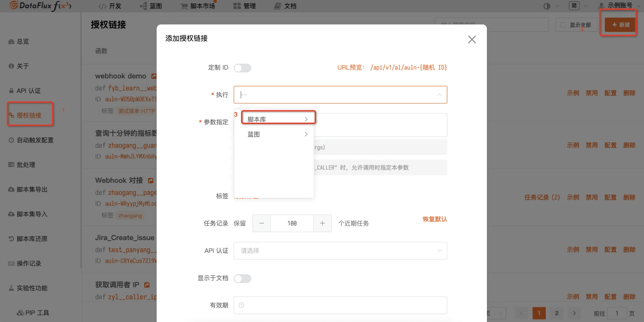Open the 总览 overview sidebar item
Screen dimensions: 644x322
click(19, 41)
